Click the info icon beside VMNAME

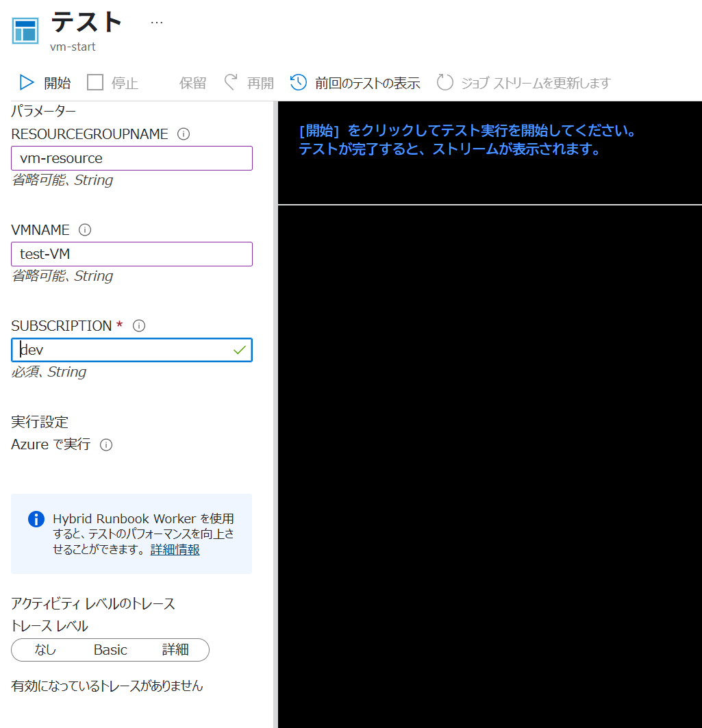85,230
